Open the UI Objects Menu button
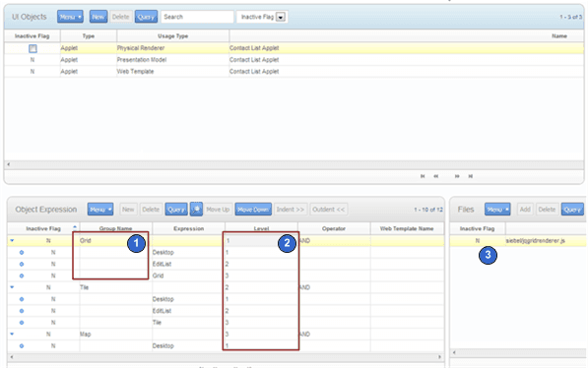The width and height of the screenshot is (588, 368). (x=70, y=17)
